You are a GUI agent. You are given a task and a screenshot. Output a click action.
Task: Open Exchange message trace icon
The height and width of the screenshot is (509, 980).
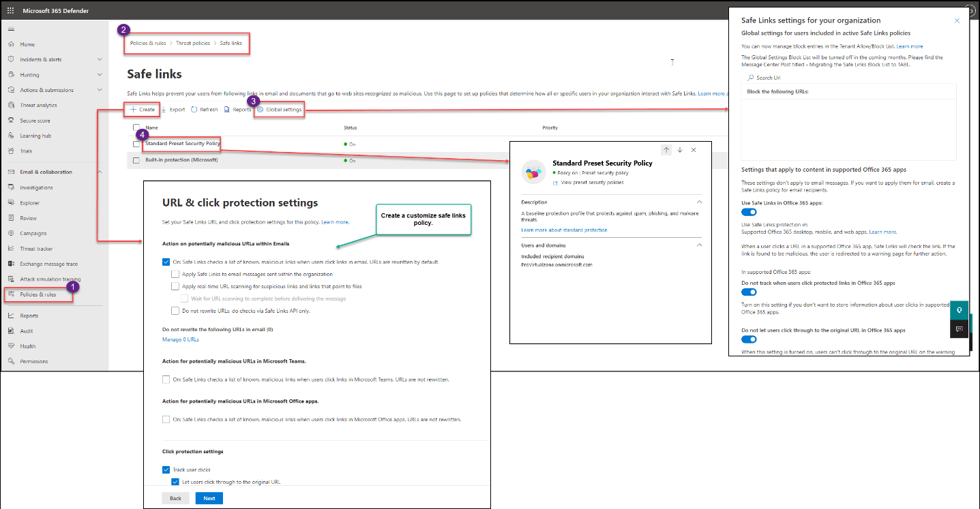(x=11, y=264)
